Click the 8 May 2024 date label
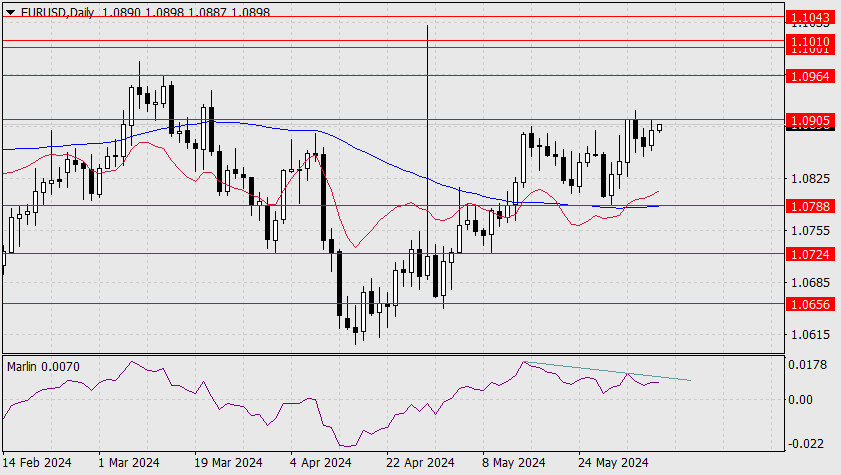 [x=514, y=462]
